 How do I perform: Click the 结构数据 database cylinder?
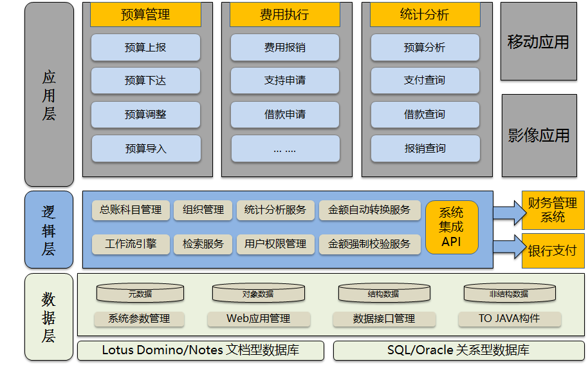[x=383, y=294]
